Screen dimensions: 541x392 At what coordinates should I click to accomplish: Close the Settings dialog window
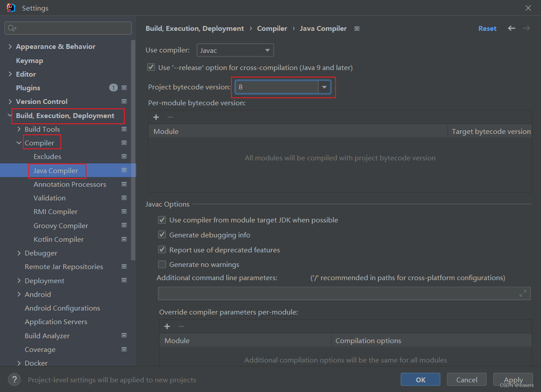[528, 8]
